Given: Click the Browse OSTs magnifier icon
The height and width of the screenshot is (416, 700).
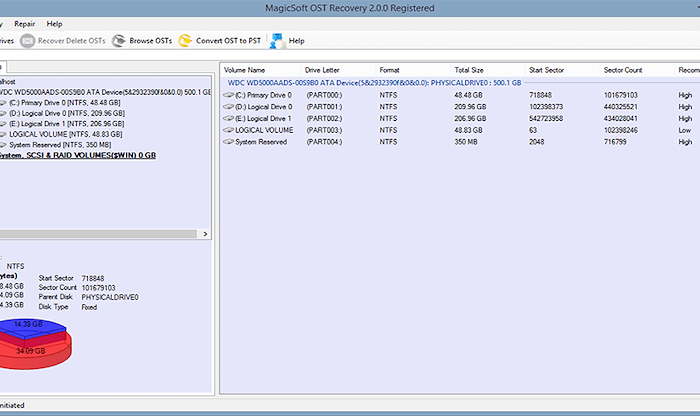Looking at the screenshot, I should coord(119,41).
